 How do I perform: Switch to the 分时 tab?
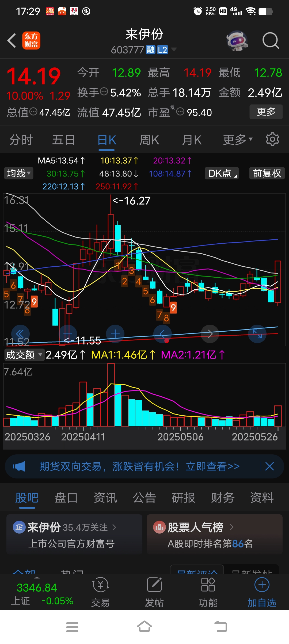click(x=21, y=140)
